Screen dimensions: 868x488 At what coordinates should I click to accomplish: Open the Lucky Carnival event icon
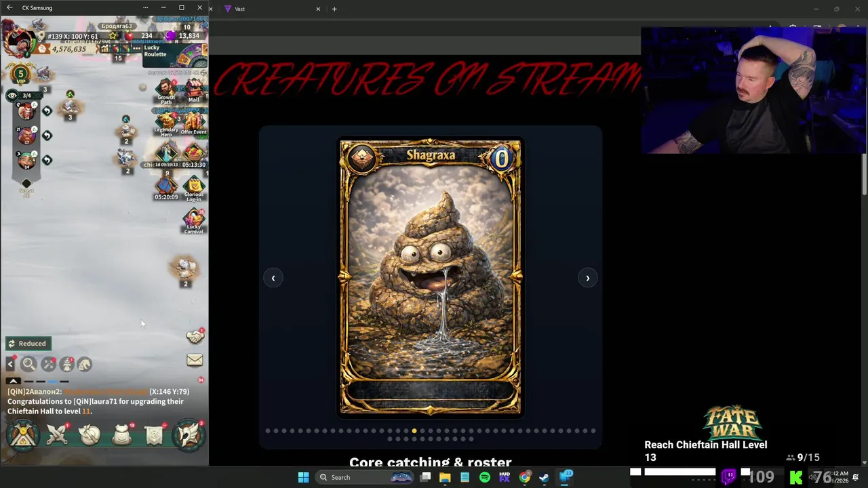click(x=194, y=221)
